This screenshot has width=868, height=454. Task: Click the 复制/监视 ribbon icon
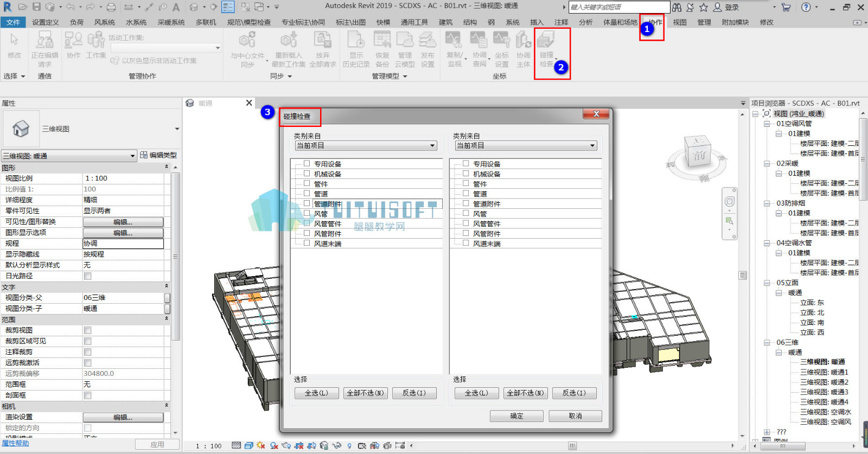(454, 48)
